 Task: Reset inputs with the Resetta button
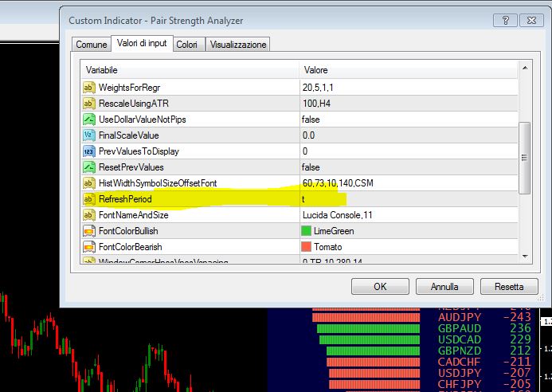click(x=509, y=287)
